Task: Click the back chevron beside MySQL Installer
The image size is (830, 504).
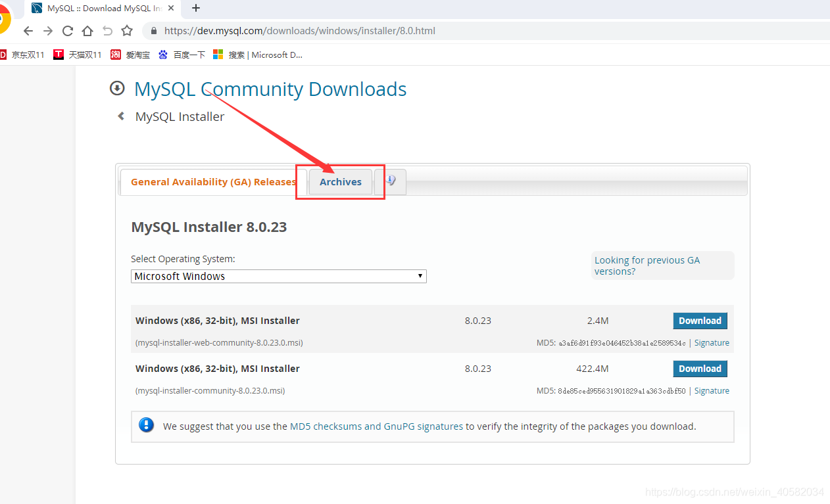Action: click(x=121, y=116)
